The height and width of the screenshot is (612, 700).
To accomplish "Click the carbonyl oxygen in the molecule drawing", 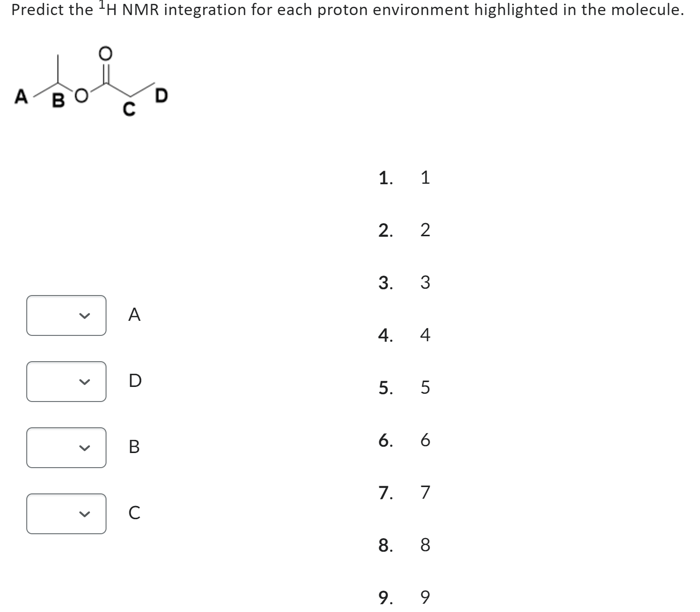I will 105,52.
